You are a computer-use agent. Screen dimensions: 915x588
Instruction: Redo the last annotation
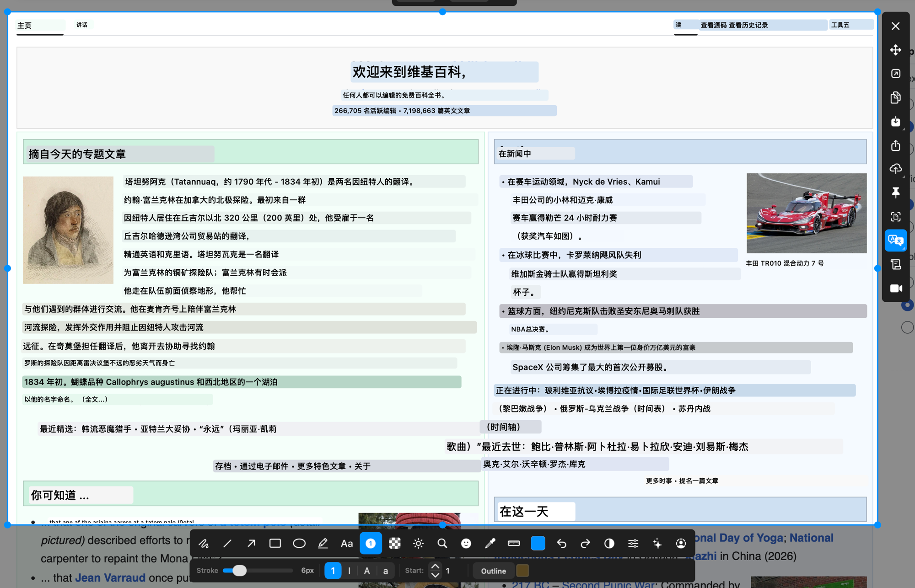click(585, 543)
